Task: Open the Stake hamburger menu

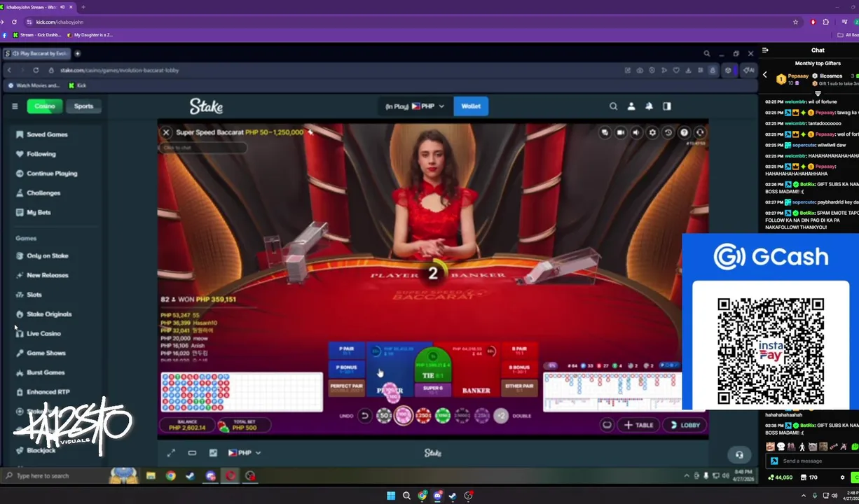Action: tap(15, 106)
